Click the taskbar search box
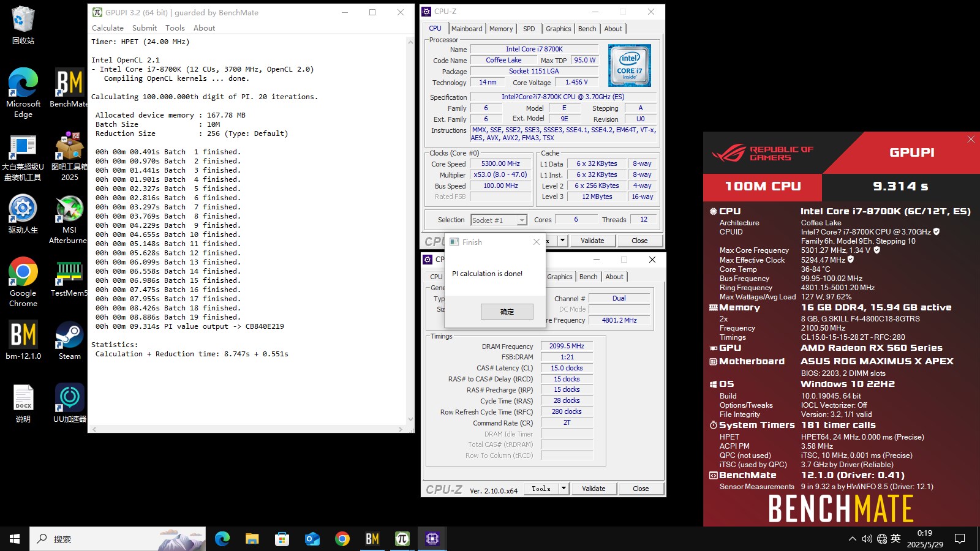The width and height of the screenshot is (980, 551). pos(118,539)
